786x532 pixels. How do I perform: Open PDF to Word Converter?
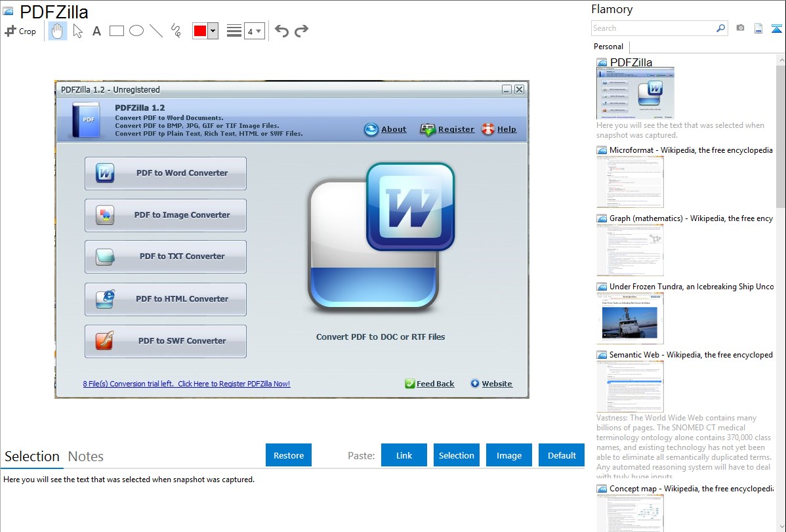tap(165, 173)
